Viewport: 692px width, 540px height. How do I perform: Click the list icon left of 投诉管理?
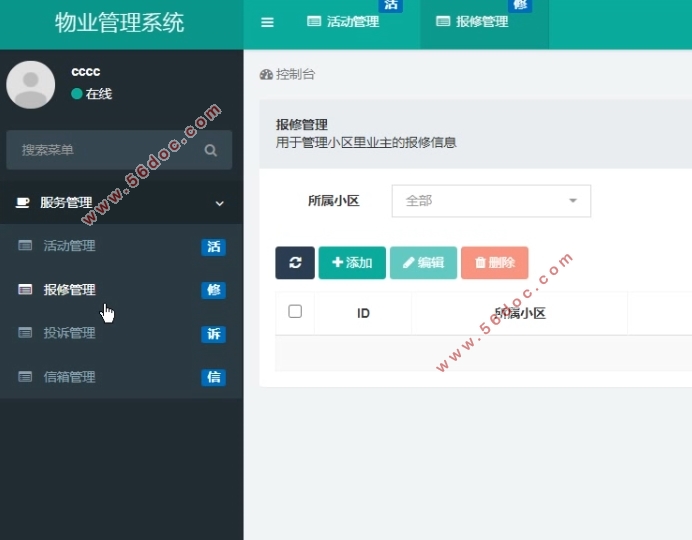pos(25,333)
